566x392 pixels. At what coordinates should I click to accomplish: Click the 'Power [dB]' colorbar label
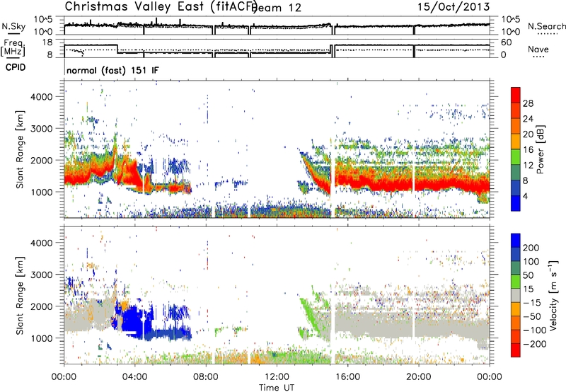click(540, 149)
